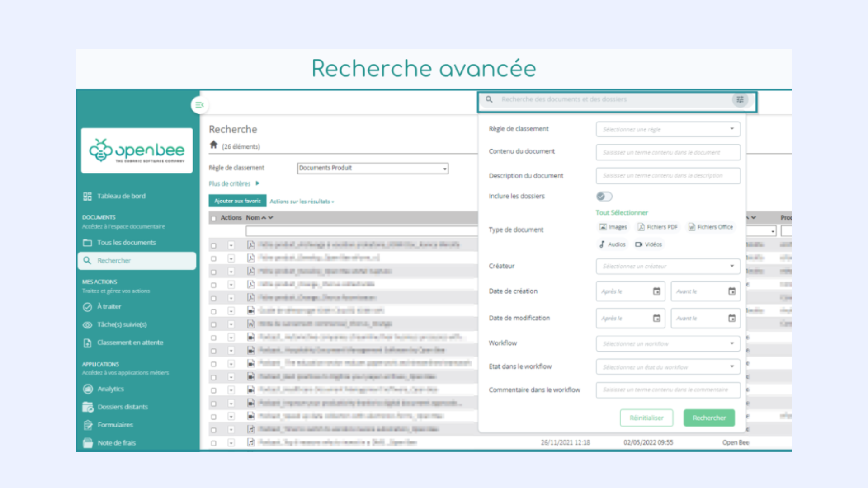Open the Créateur dropdown
Screen dimensions: 868x488
(x=668, y=266)
